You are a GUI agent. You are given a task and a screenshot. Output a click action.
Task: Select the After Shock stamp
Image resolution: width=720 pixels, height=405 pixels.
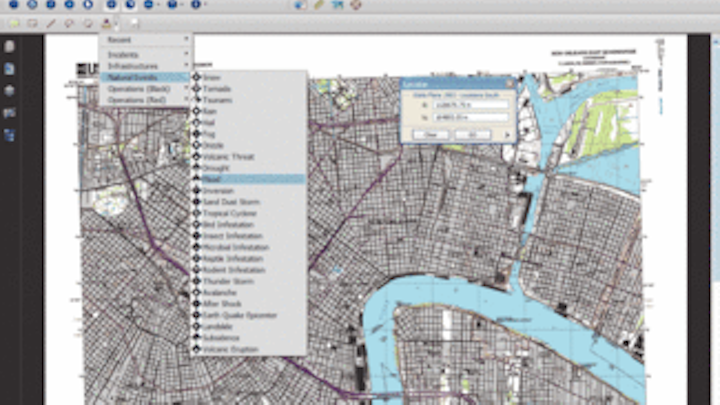click(248, 304)
